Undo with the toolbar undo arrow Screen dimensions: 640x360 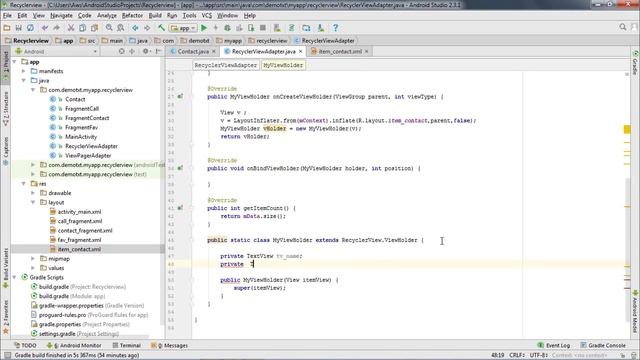[45, 28]
